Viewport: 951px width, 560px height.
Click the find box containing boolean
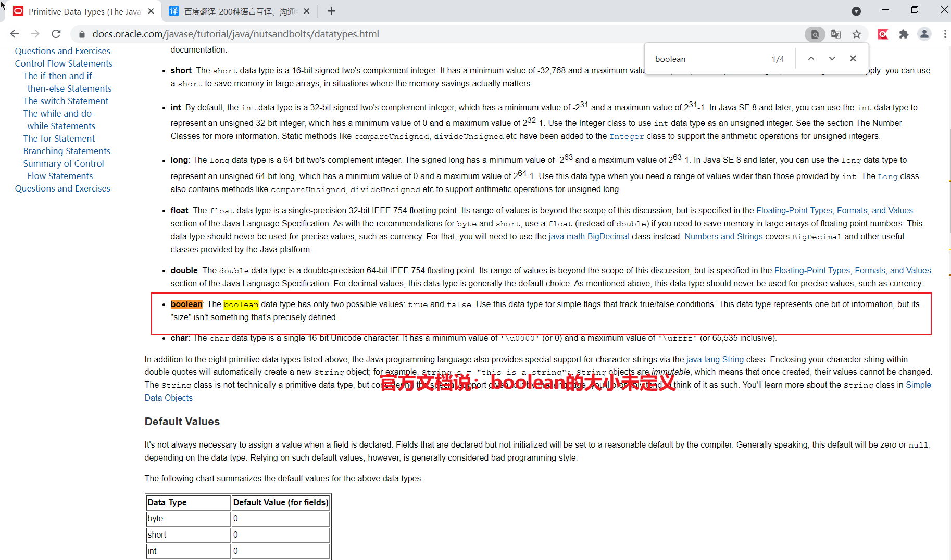click(708, 59)
